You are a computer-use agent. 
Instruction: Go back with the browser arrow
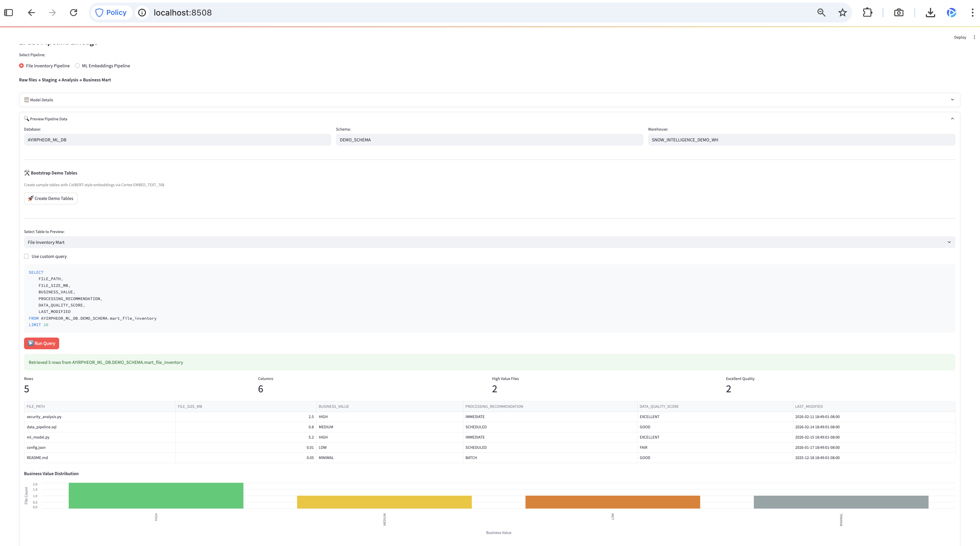(32, 13)
